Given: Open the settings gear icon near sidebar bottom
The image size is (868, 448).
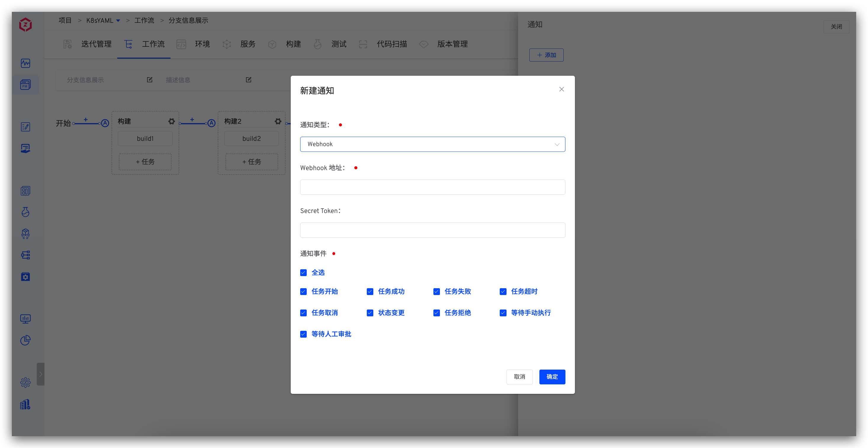Looking at the screenshot, I should point(25,382).
